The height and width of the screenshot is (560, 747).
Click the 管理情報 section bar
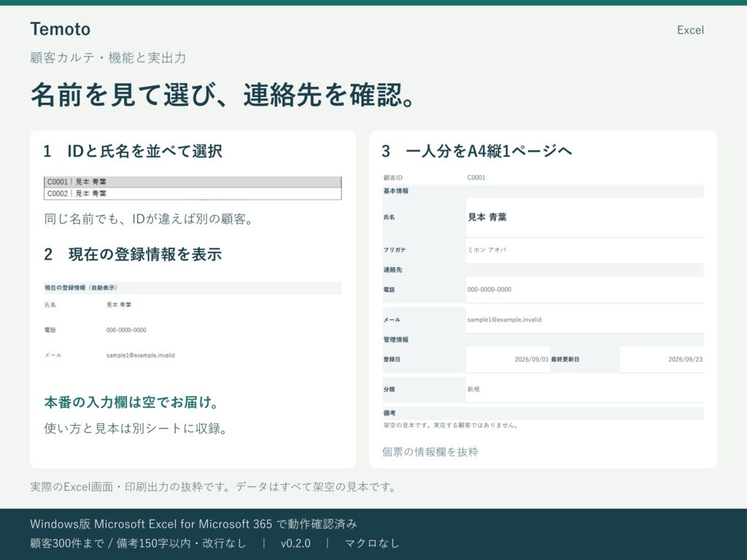click(543, 340)
